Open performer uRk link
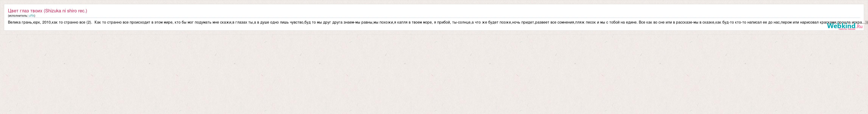This screenshot has height=114, width=868. pyautogui.click(x=31, y=16)
